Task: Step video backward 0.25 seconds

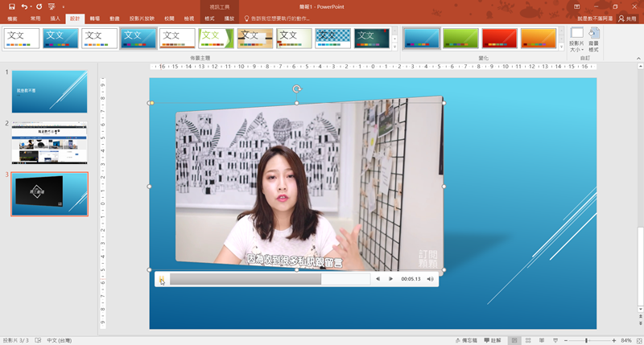Action: point(378,279)
